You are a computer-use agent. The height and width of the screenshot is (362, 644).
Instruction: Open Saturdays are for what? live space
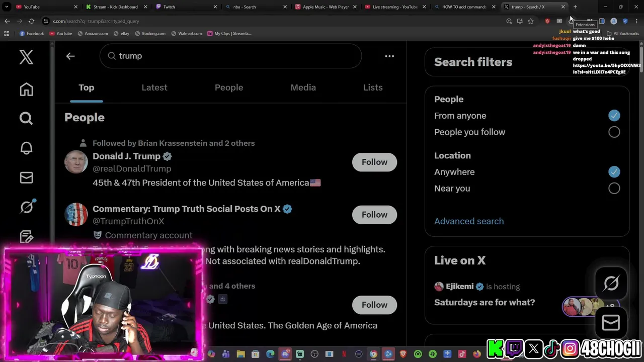[x=485, y=302]
